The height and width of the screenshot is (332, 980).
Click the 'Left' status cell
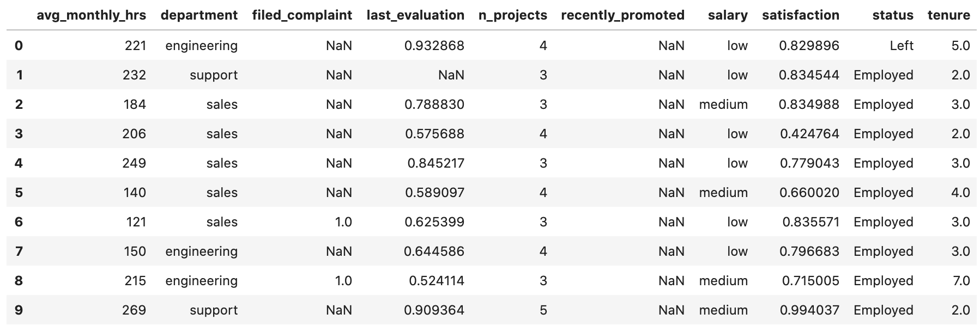901,46
